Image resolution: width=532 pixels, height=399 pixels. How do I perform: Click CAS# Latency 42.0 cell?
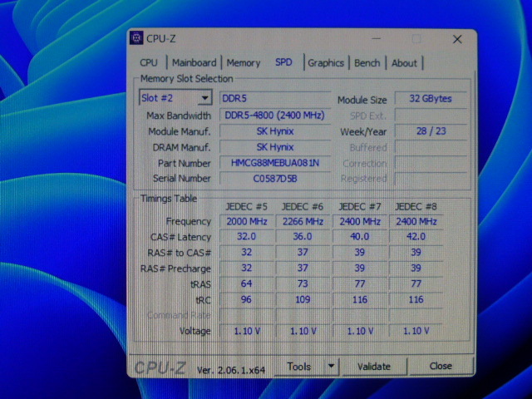pos(416,236)
